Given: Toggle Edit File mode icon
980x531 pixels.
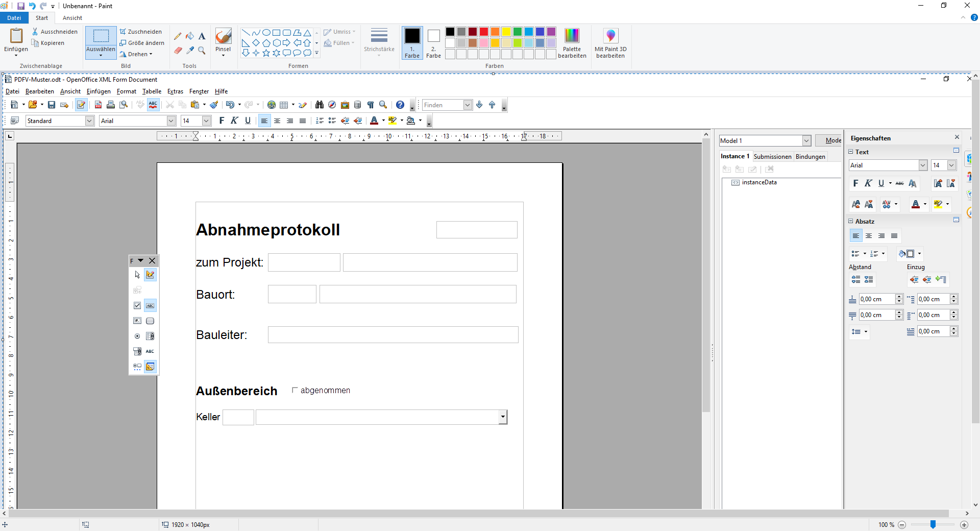Looking at the screenshot, I should (81, 105).
